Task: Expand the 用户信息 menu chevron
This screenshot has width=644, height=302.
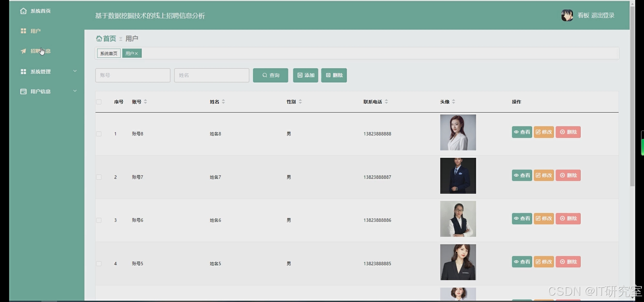Action: click(75, 91)
